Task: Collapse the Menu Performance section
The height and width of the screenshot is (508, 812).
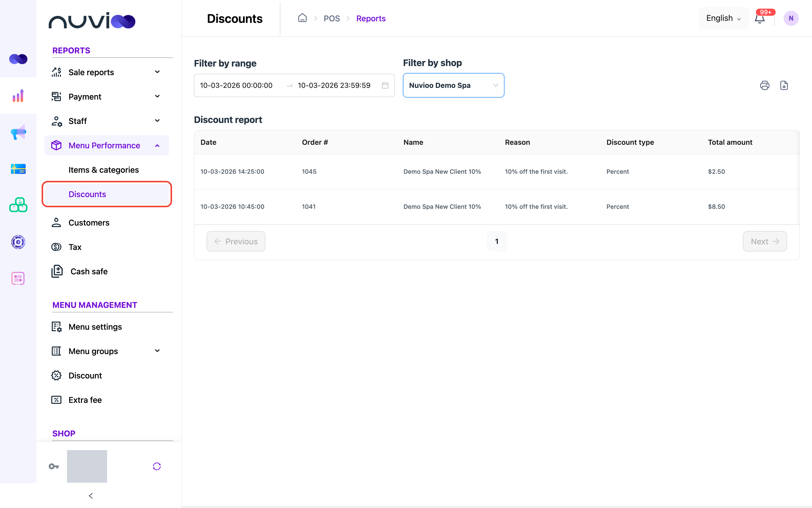Action: pos(107,146)
